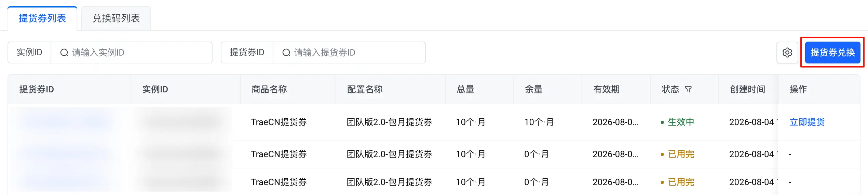This screenshot has width=868, height=195.
Task: Switch to 兑换码列表 tab
Action: (x=116, y=18)
